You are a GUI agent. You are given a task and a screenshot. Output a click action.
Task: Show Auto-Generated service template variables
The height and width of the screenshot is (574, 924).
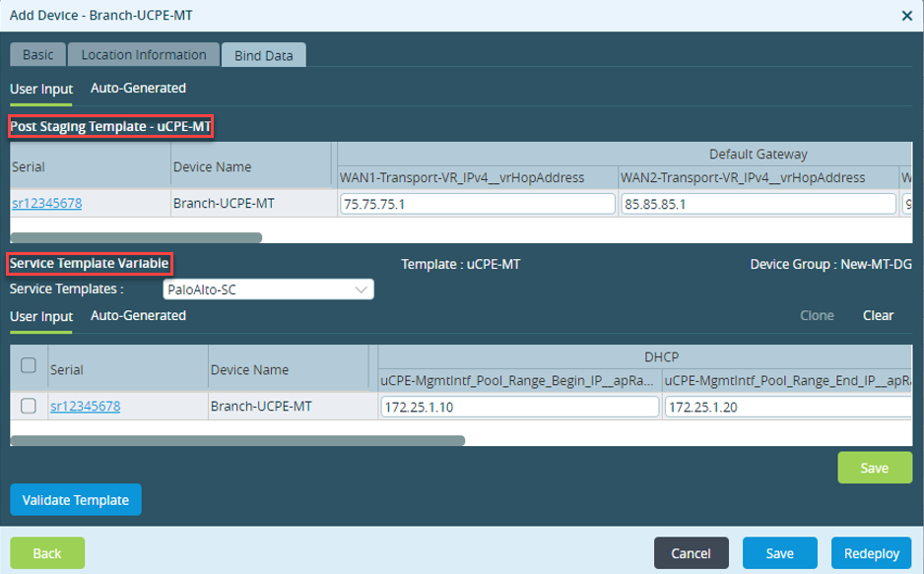[x=139, y=316]
